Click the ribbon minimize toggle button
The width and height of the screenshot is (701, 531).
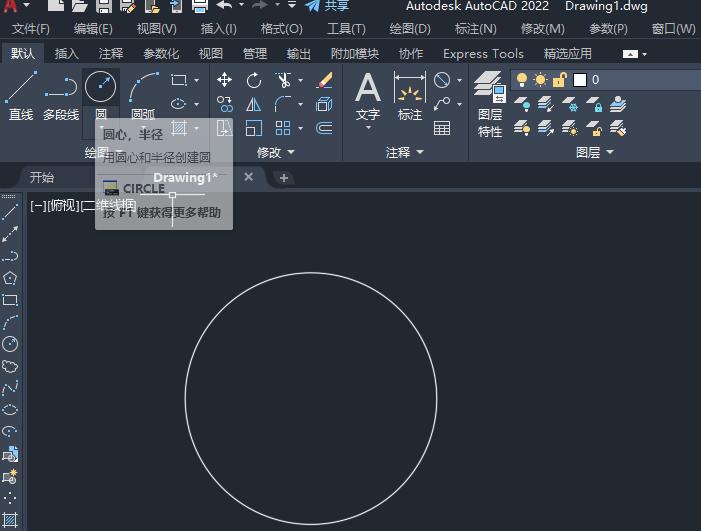pyautogui.click(x=630, y=54)
